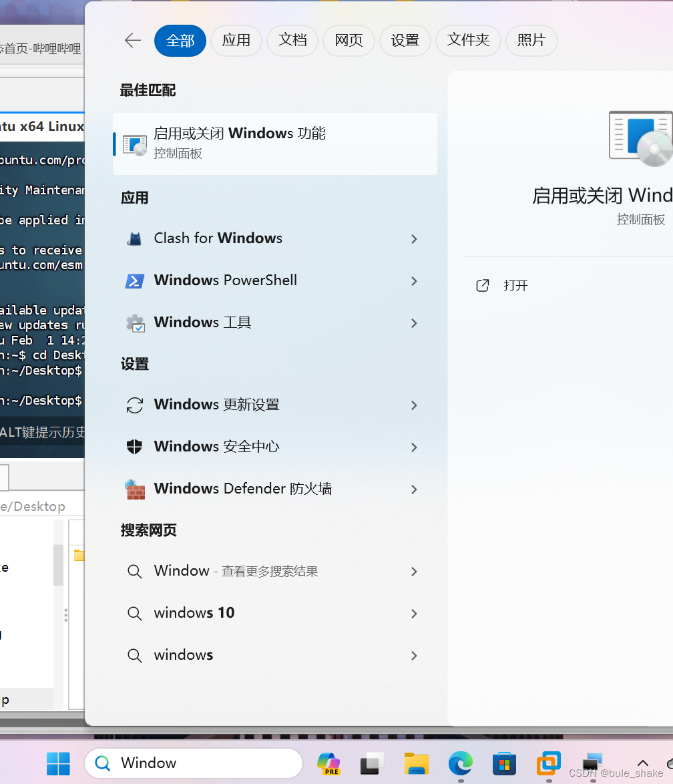Click search icon beside the windows suggestion

pyautogui.click(x=134, y=655)
